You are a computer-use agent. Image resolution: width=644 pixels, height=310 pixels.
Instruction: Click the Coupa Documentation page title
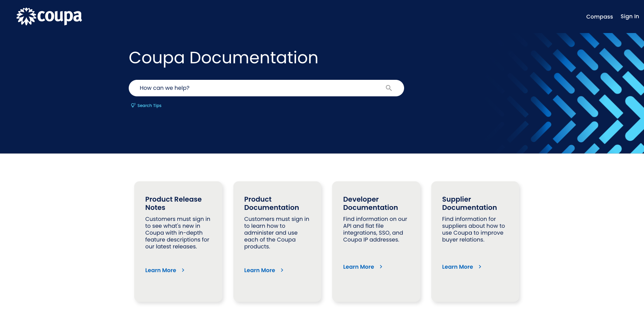[x=223, y=57]
